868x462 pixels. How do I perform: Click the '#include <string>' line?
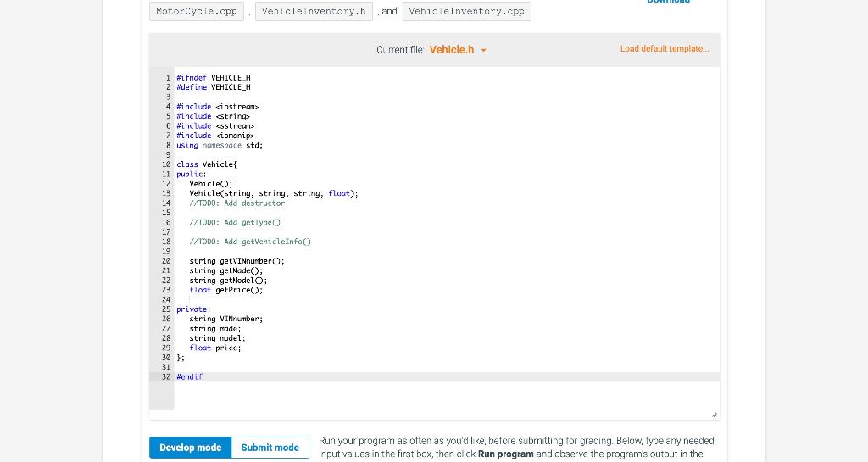tap(213, 116)
